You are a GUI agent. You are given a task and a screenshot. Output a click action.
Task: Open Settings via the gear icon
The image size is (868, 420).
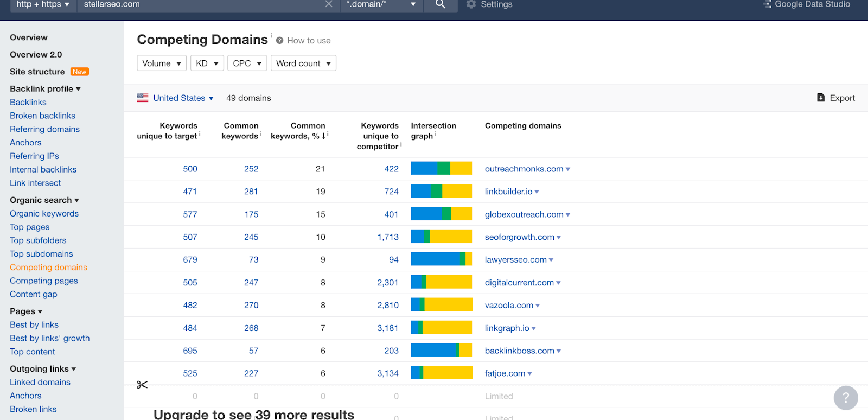(471, 4)
